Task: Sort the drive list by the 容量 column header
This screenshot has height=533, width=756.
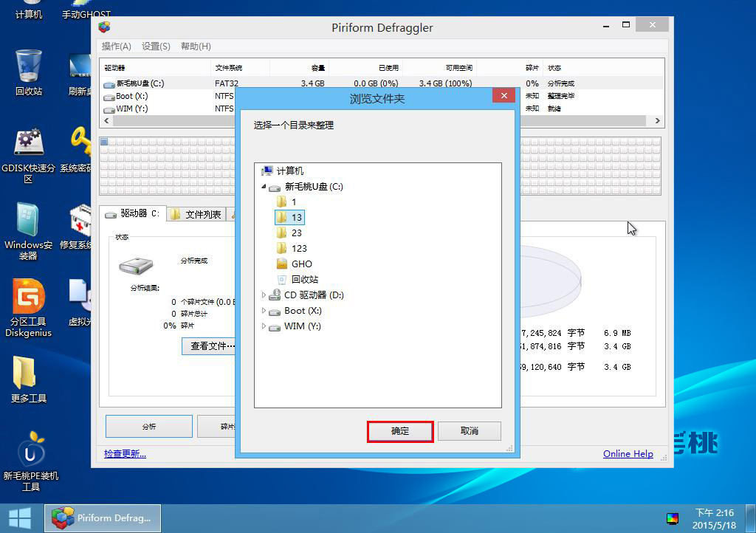Action: [299, 68]
